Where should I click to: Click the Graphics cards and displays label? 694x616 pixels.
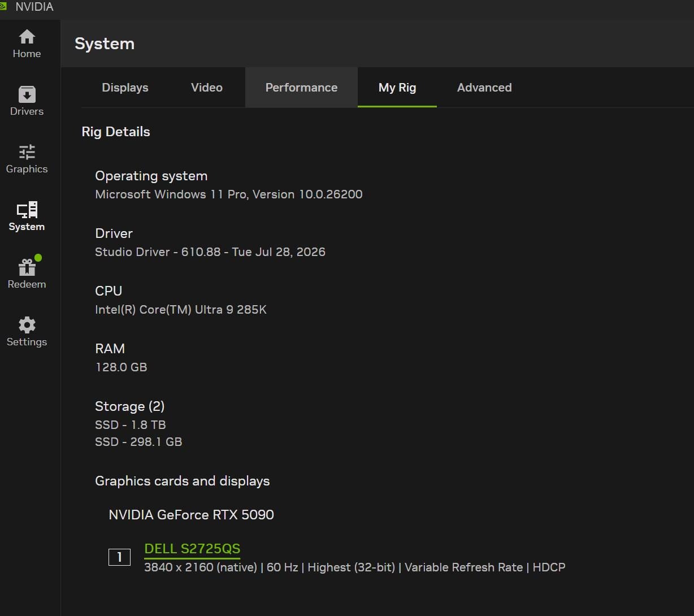coord(183,481)
